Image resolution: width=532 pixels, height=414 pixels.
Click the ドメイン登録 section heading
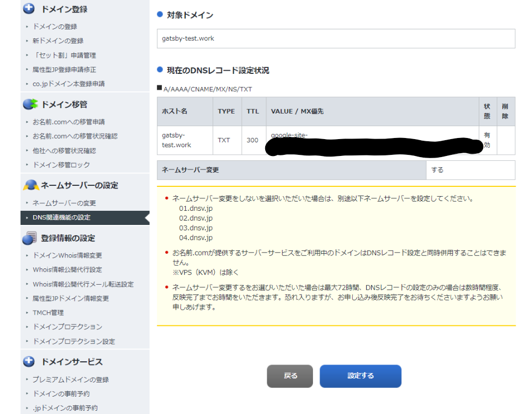64,9
